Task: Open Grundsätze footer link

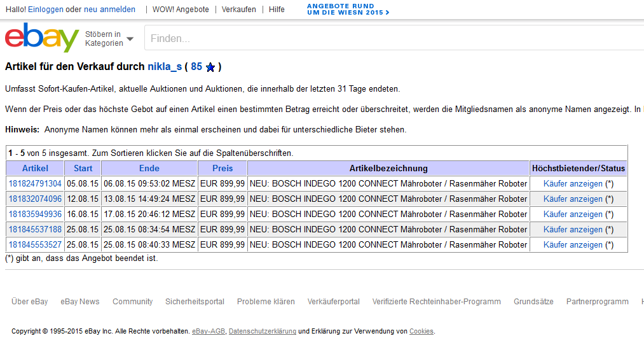Action: coord(533,302)
